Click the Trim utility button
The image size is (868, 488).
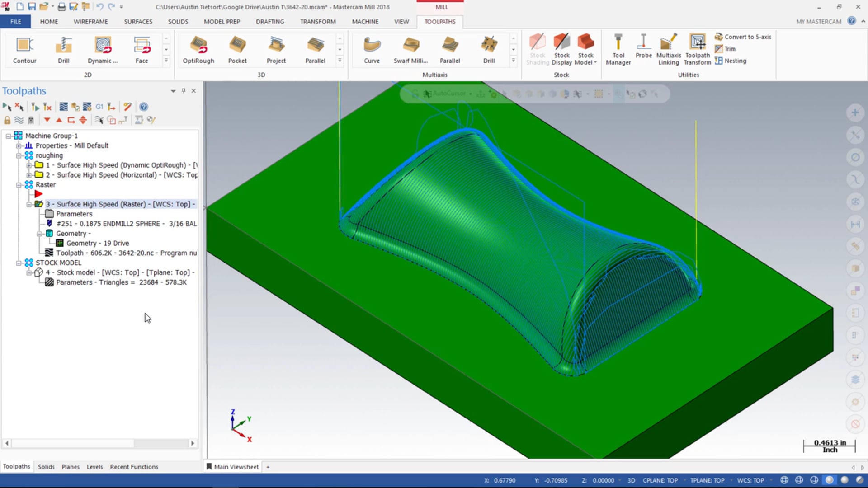coord(726,48)
